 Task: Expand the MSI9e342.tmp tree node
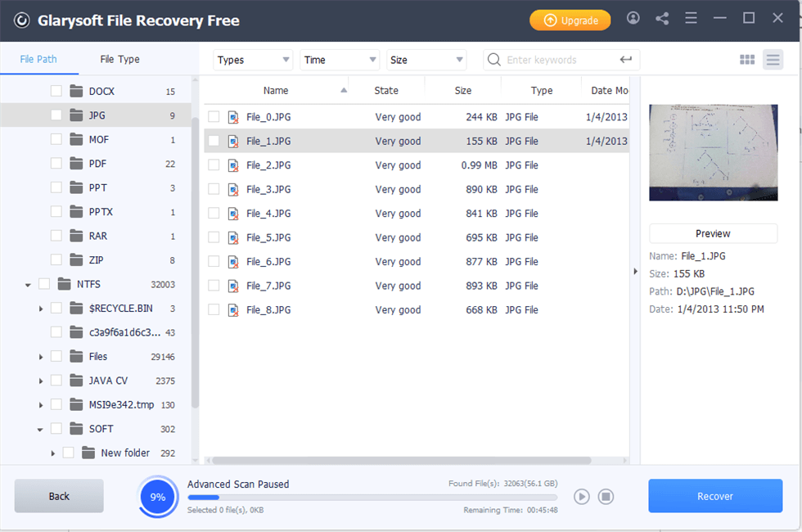pos(41,404)
